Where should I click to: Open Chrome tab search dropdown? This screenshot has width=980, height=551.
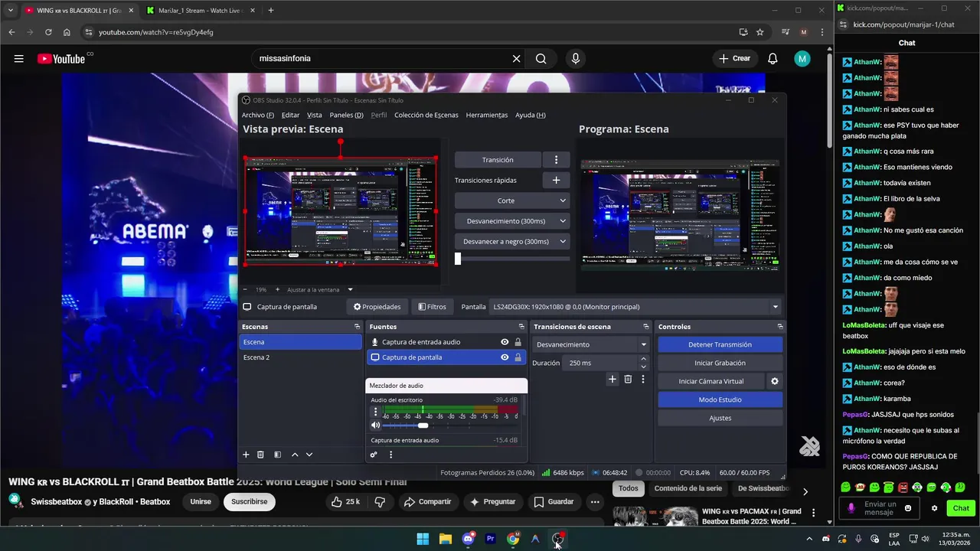click(x=10, y=11)
